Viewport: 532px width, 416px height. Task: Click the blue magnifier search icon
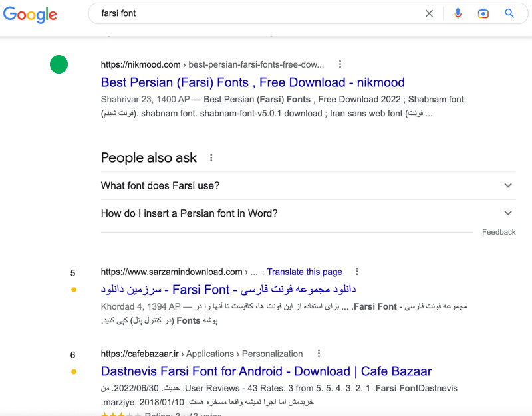click(x=509, y=13)
